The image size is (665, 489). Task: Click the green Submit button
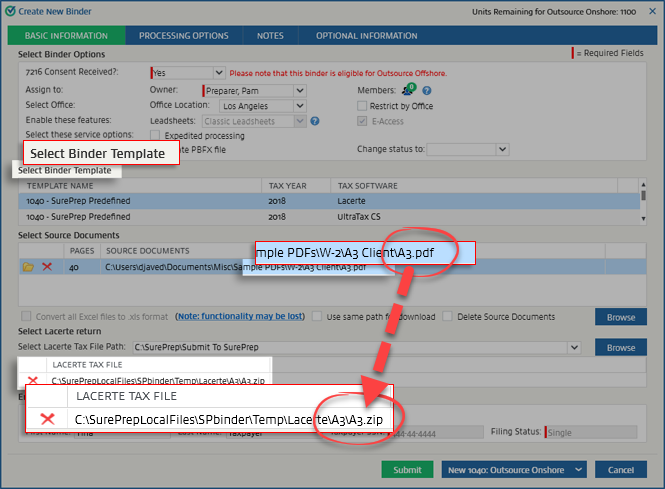tap(407, 470)
